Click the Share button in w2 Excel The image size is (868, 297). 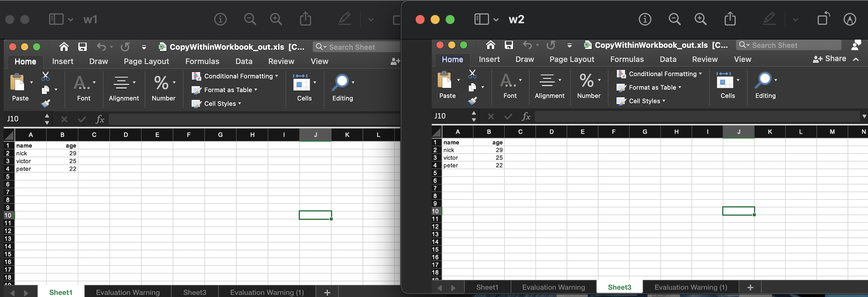point(829,59)
